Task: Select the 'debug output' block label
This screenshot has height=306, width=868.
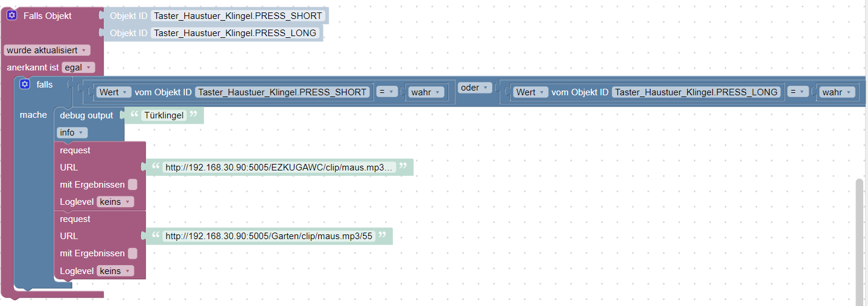Action: pyautogui.click(x=87, y=115)
